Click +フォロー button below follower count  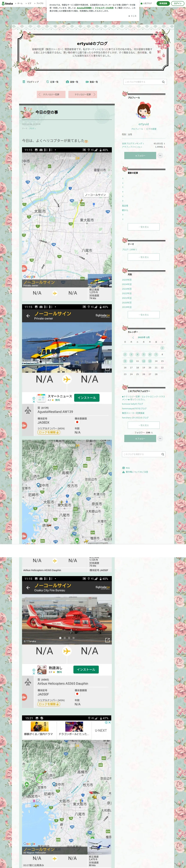140,438
